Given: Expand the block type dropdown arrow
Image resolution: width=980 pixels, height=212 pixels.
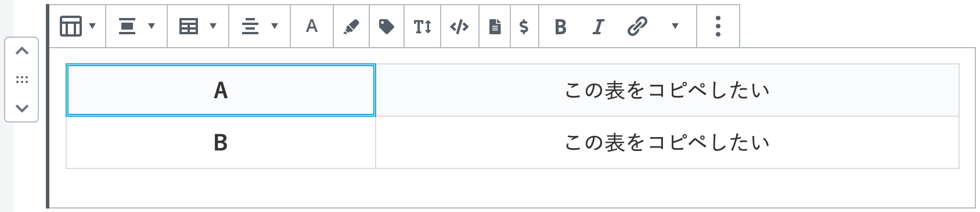Looking at the screenshot, I should (x=92, y=26).
